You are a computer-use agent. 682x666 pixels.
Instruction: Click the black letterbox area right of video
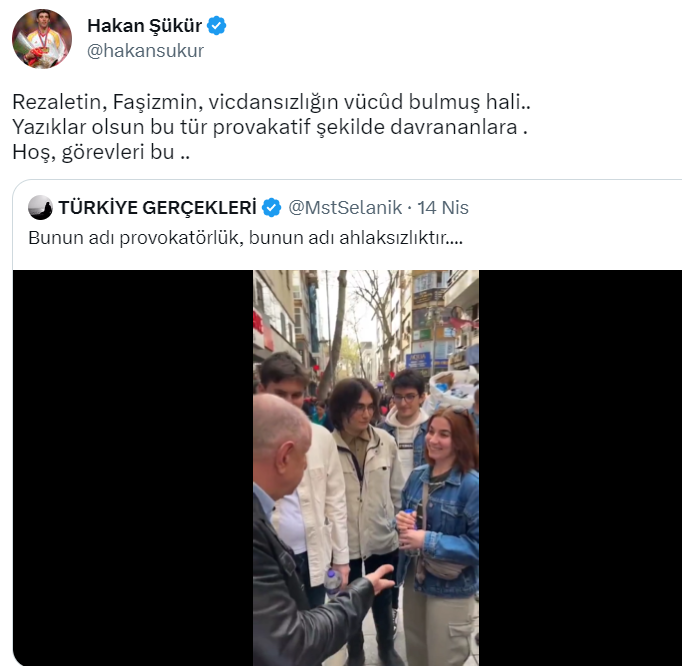(x=580, y=468)
